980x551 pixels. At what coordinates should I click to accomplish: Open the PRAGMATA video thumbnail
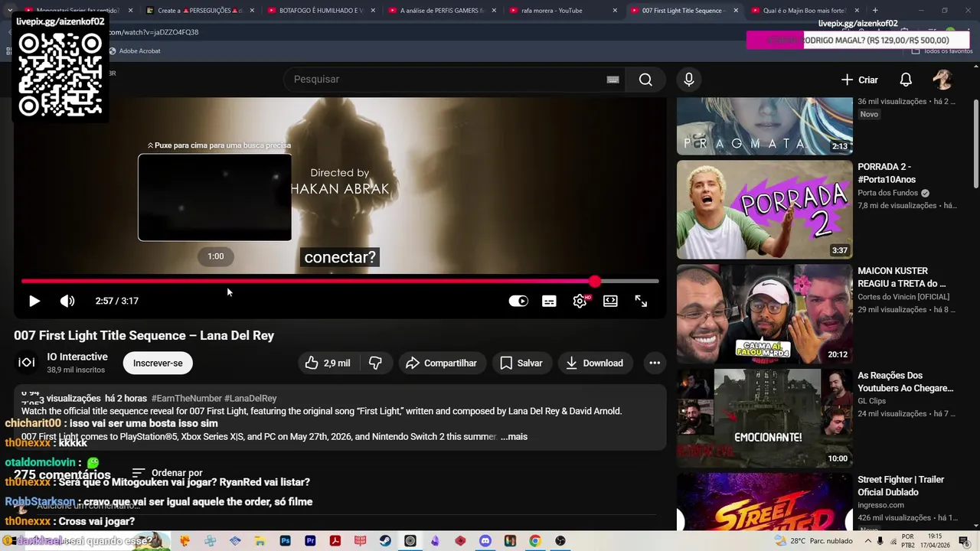764,126
